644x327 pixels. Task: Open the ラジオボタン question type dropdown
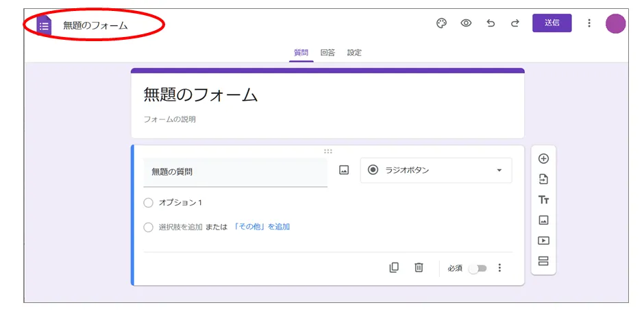436,170
